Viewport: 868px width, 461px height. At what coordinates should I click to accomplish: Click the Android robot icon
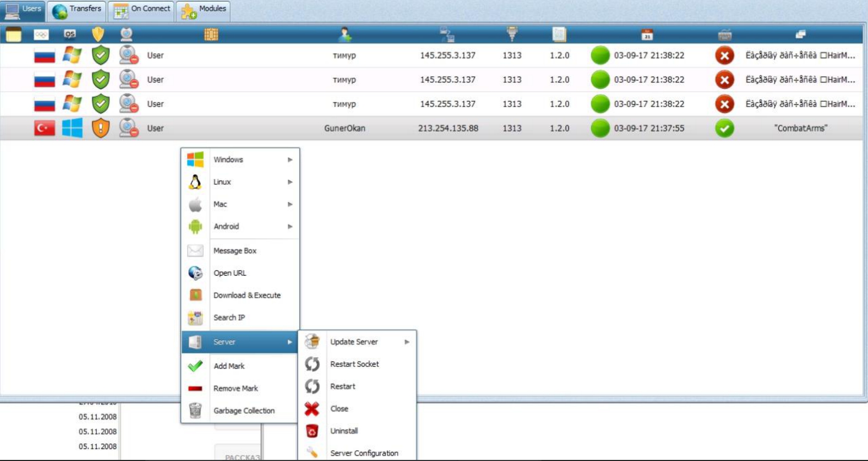(x=195, y=227)
